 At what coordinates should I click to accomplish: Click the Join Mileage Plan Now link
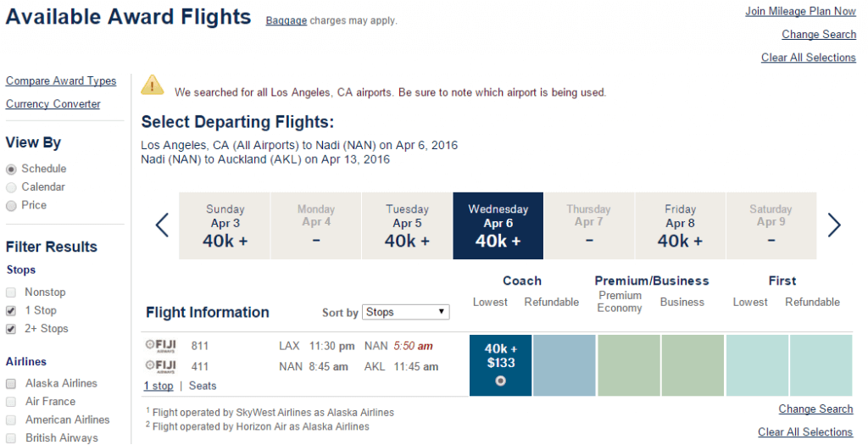800,11
